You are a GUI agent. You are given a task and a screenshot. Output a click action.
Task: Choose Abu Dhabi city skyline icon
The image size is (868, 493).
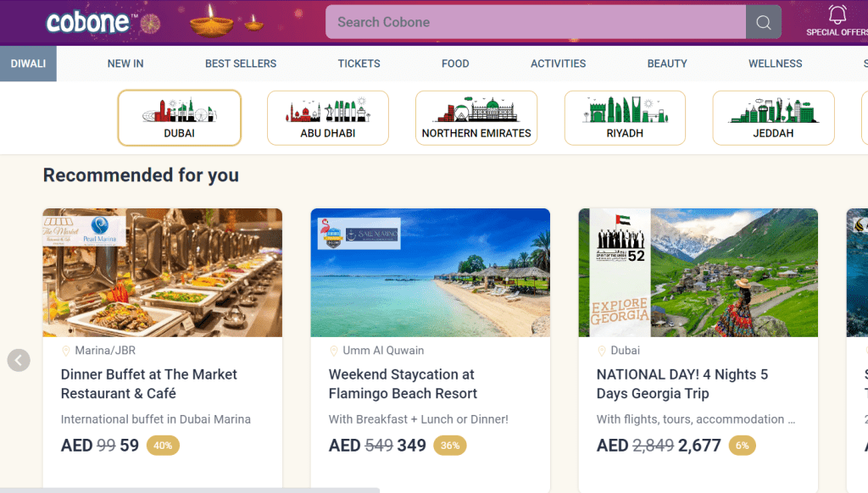click(327, 111)
